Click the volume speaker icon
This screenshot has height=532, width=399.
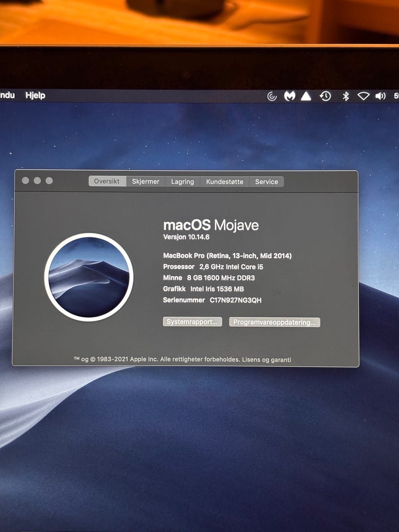tap(380, 96)
